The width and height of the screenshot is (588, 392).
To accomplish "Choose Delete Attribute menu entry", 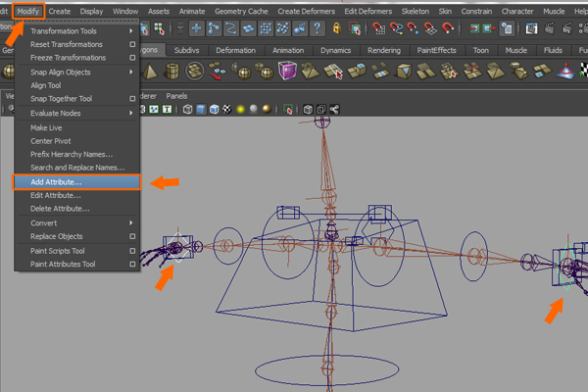I will 76,209.
